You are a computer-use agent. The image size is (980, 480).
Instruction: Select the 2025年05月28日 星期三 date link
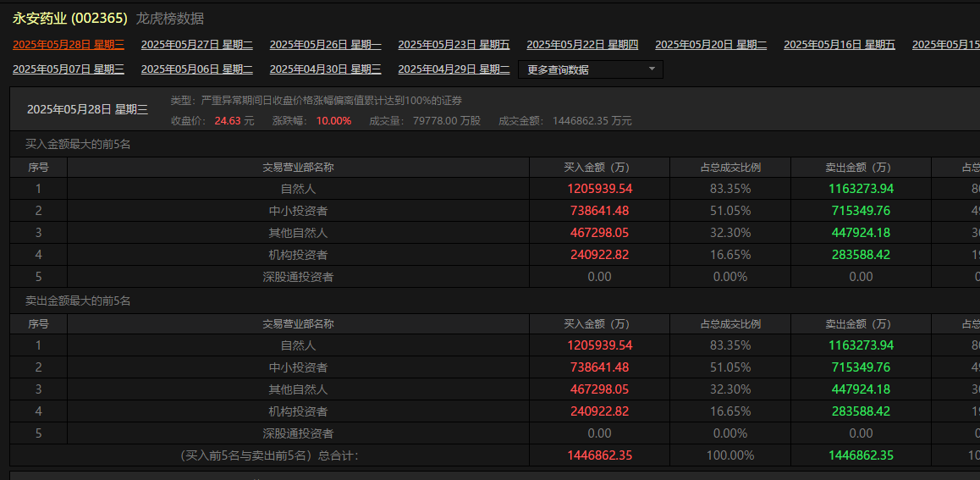pyautogui.click(x=69, y=44)
